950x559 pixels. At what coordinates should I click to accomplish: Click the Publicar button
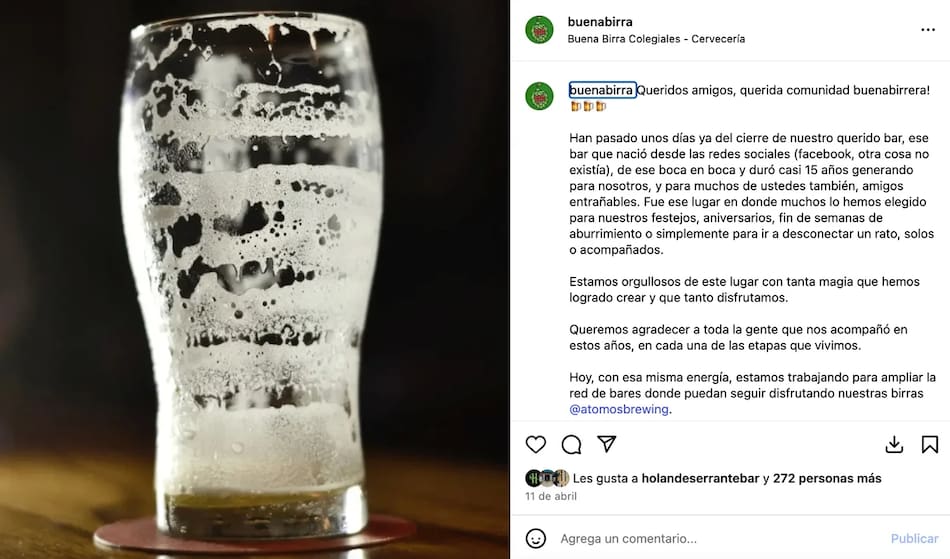coord(914,538)
